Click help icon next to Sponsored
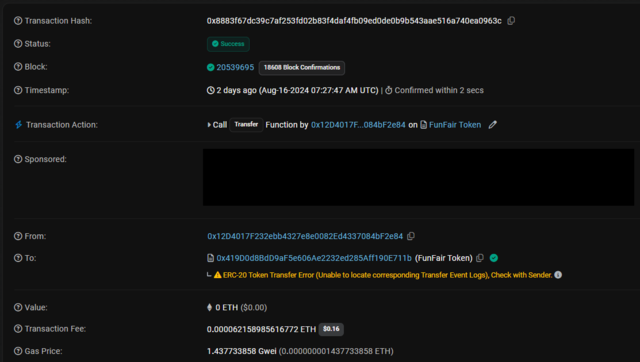 [x=18, y=159]
